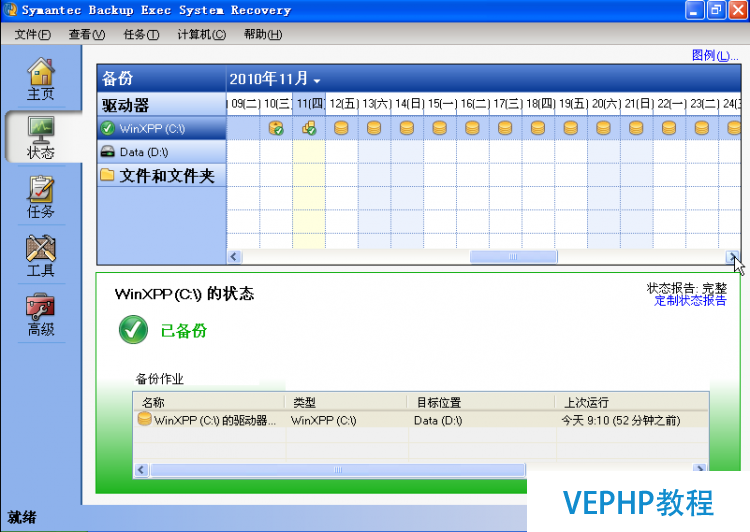Click the backup jobs list scrollbar thumb

tap(338, 470)
